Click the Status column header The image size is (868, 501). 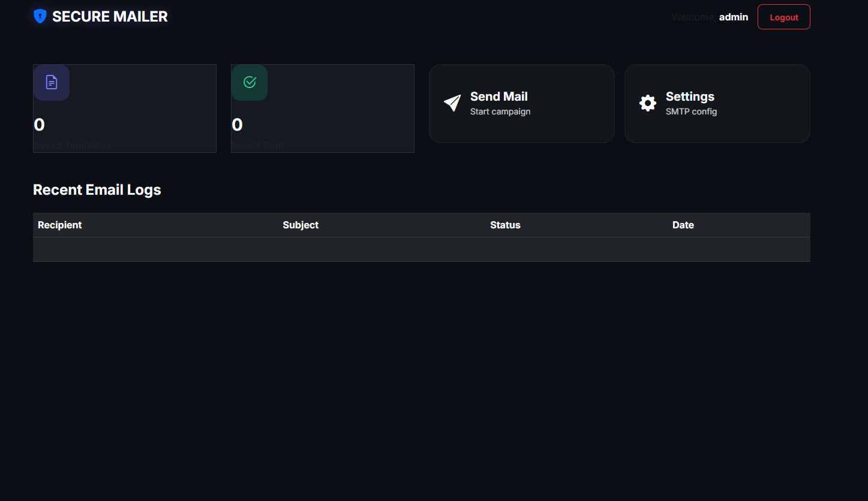coord(504,225)
